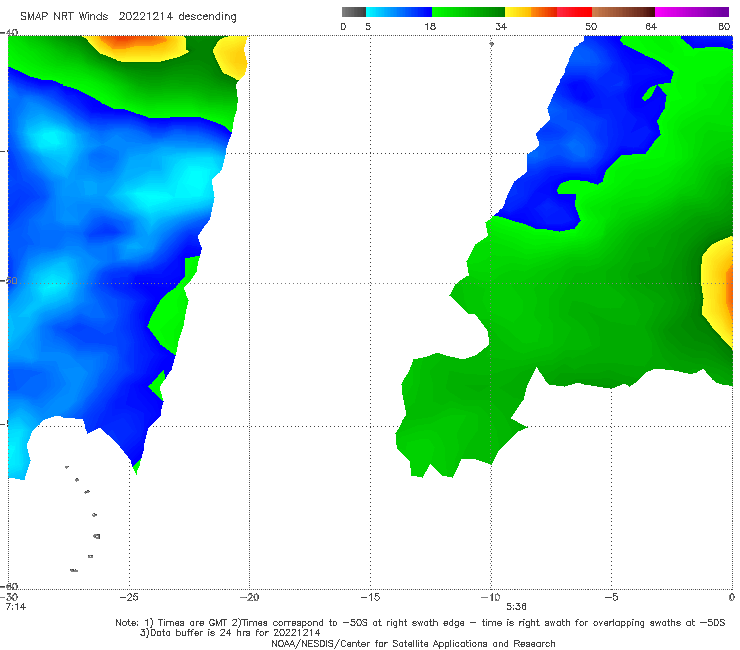Click the longitude axis label "-5"
Viewport: 740px width, 650px height.
pos(611,597)
